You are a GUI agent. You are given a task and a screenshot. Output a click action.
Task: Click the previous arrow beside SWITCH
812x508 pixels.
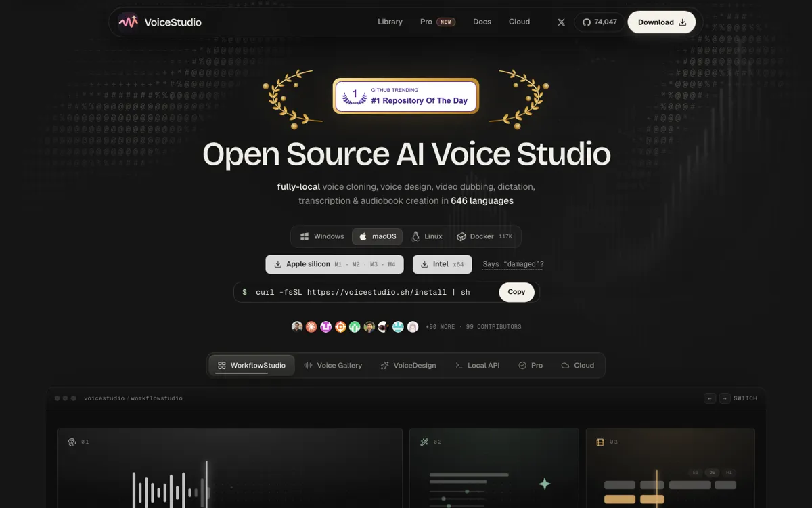point(710,398)
